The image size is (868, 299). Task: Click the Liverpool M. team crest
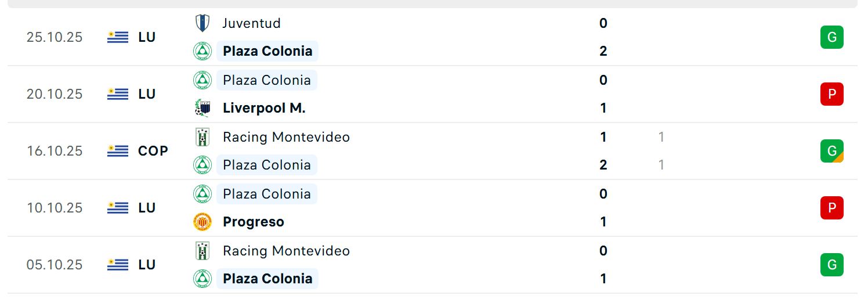pos(202,108)
